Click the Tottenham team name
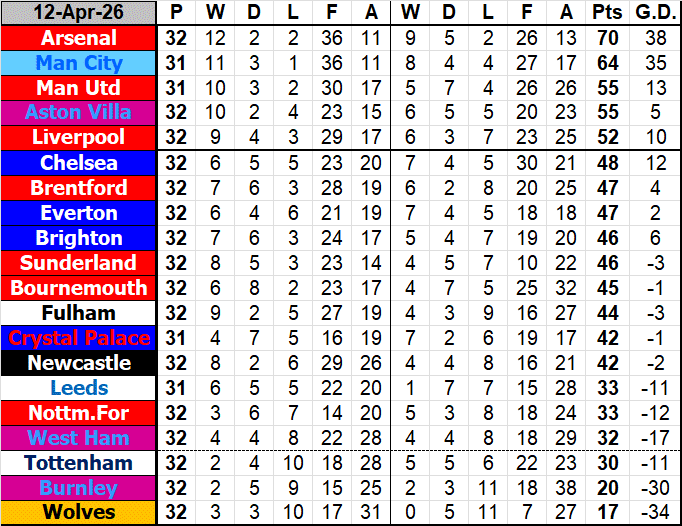The width and height of the screenshot is (682, 526). pyautogui.click(x=79, y=464)
